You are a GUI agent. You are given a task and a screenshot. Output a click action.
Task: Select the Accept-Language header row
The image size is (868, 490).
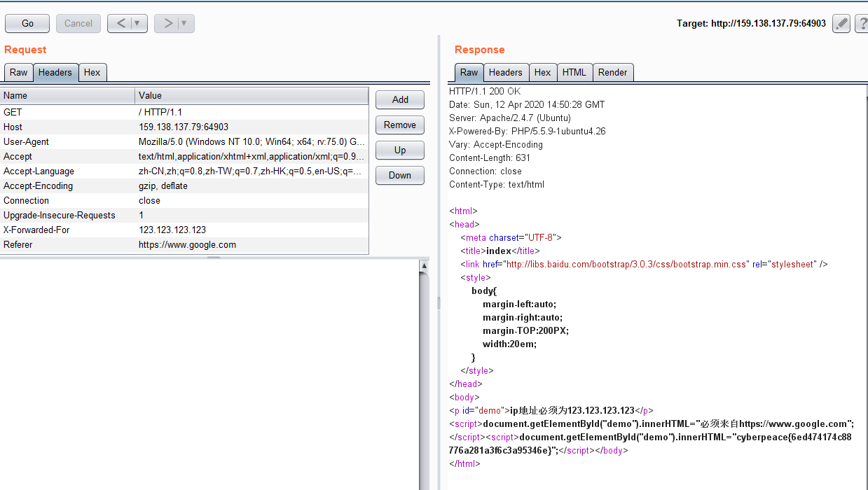(184, 171)
